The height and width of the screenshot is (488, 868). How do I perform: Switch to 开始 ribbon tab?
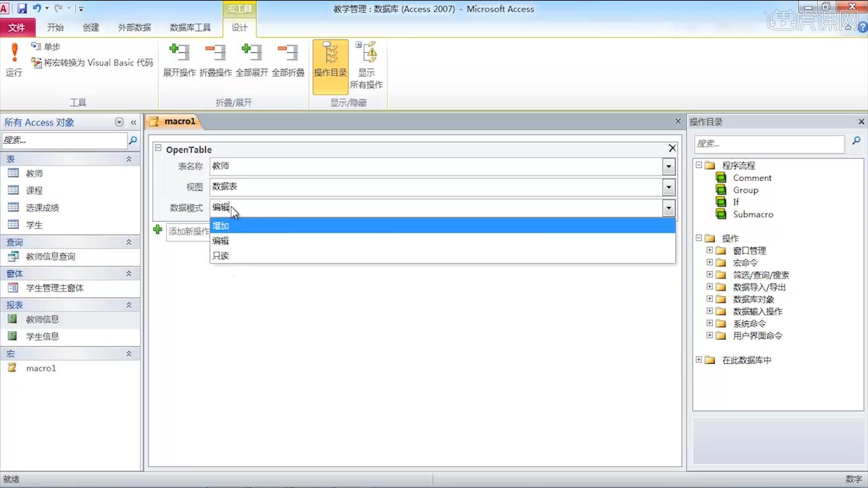[x=55, y=28]
